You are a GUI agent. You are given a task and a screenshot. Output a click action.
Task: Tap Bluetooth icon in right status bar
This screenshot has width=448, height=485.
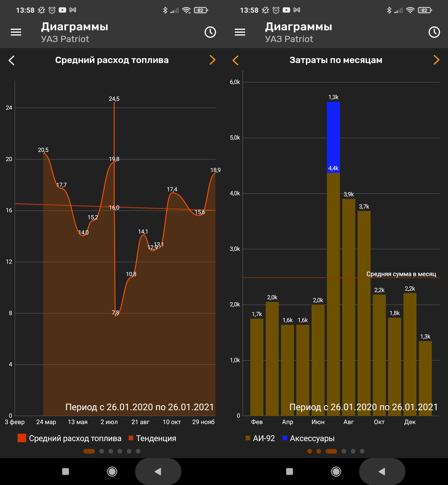(389, 10)
